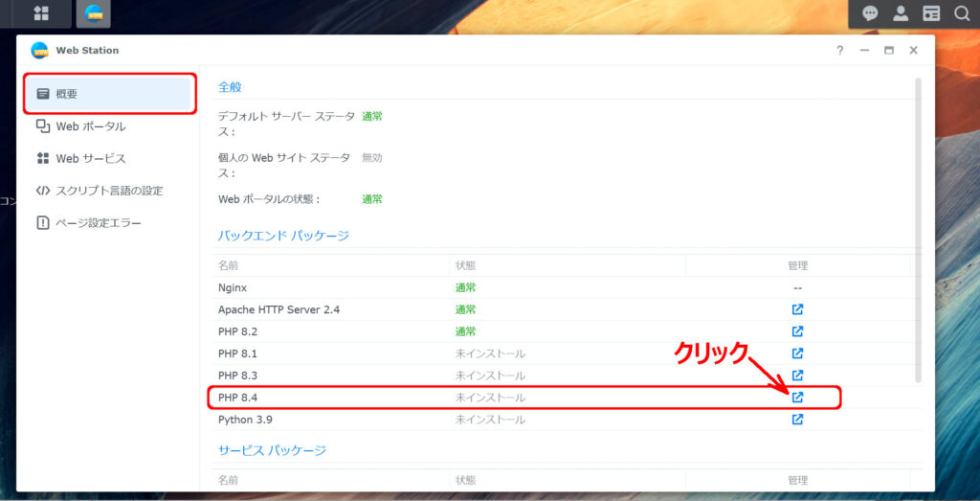The height and width of the screenshot is (501, 980).
Task: Open スクリプト言語の設定 settings page
Action: pos(108,191)
